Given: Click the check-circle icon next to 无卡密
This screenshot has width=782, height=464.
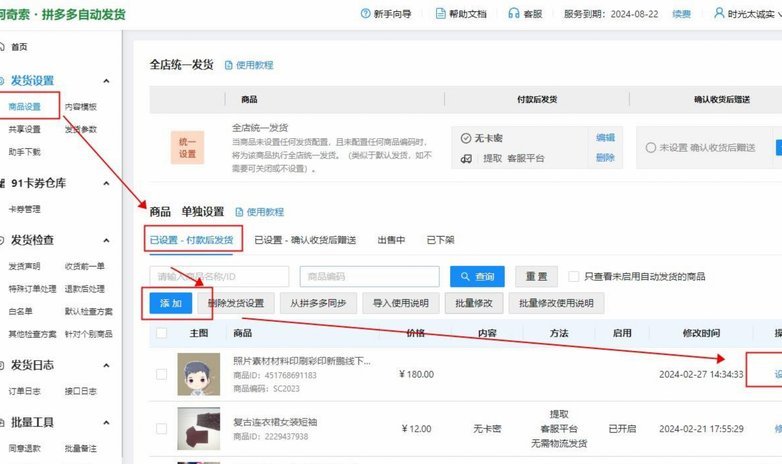Looking at the screenshot, I should [466, 138].
